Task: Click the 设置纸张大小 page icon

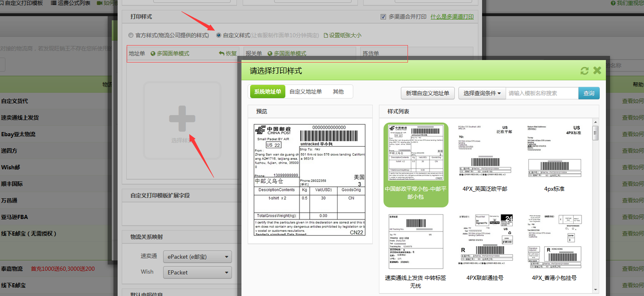Action: (x=326, y=36)
